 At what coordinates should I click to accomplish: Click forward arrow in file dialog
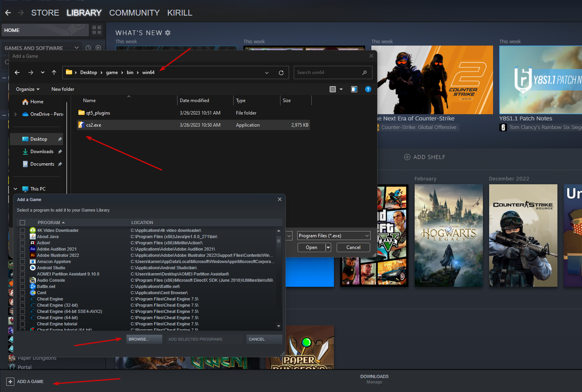(31, 72)
